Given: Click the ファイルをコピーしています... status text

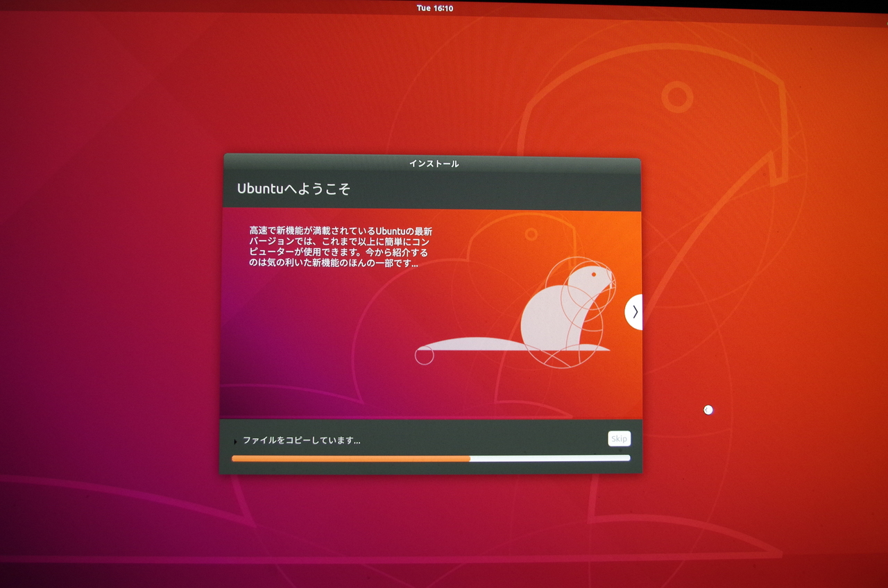Looking at the screenshot, I should click(x=301, y=440).
